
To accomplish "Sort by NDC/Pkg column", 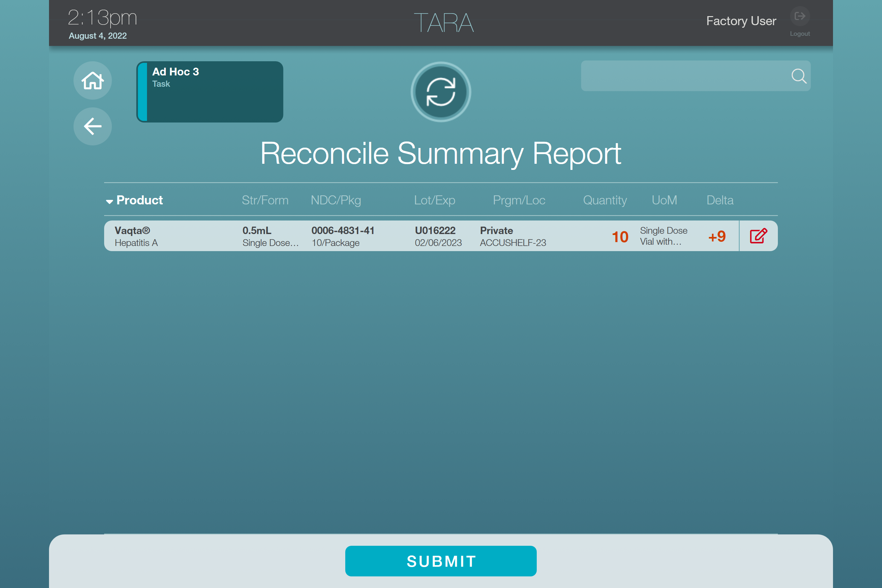I will (336, 200).
